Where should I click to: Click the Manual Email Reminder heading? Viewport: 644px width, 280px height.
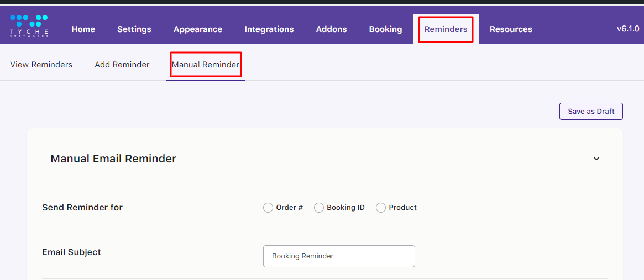pyautogui.click(x=113, y=159)
